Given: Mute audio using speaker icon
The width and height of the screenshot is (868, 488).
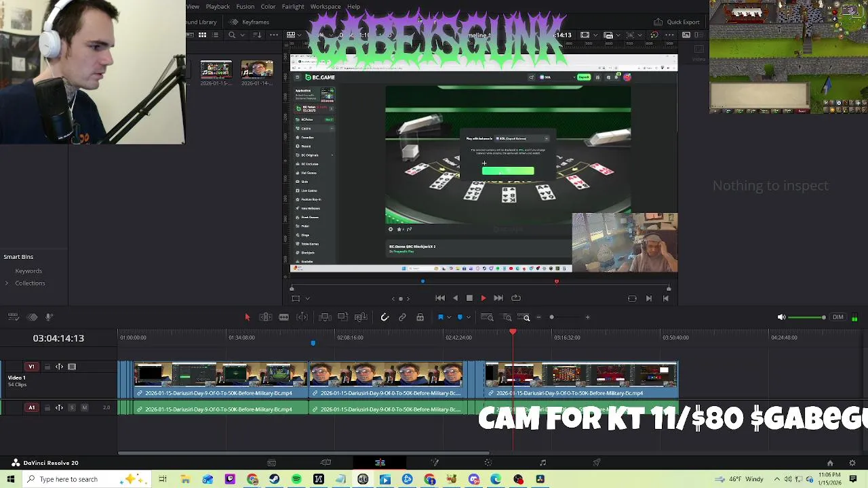Looking at the screenshot, I should [781, 317].
